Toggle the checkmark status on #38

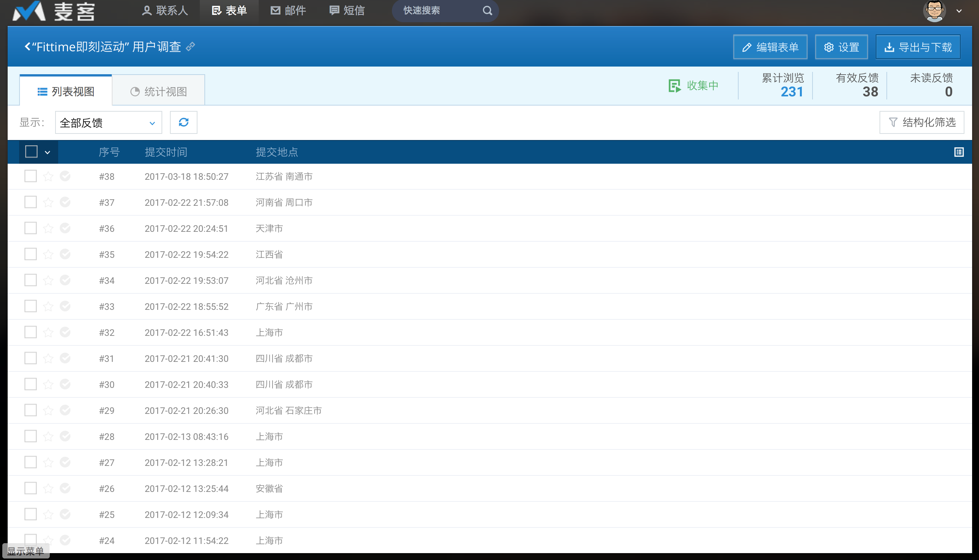(x=65, y=176)
